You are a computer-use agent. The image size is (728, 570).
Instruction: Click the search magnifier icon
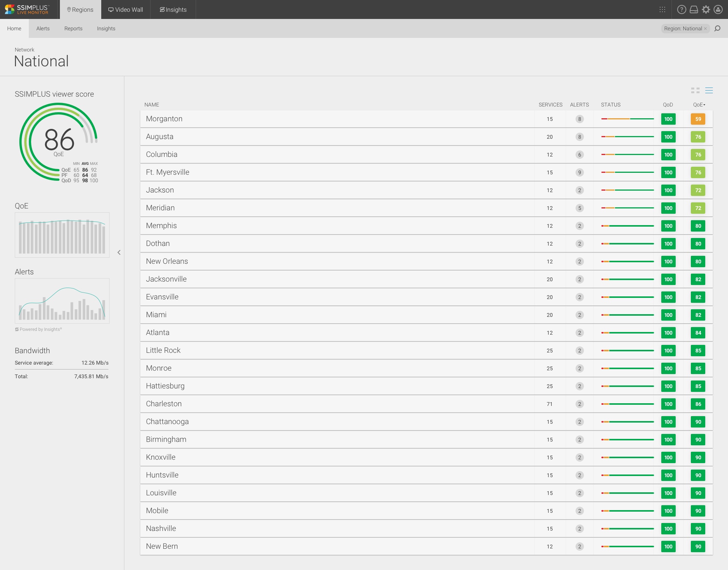(x=717, y=28)
